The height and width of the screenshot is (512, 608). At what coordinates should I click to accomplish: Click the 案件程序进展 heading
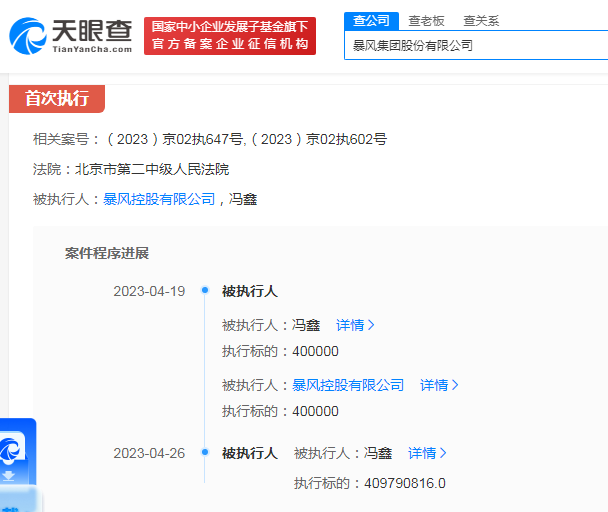(x=107, y=253)
